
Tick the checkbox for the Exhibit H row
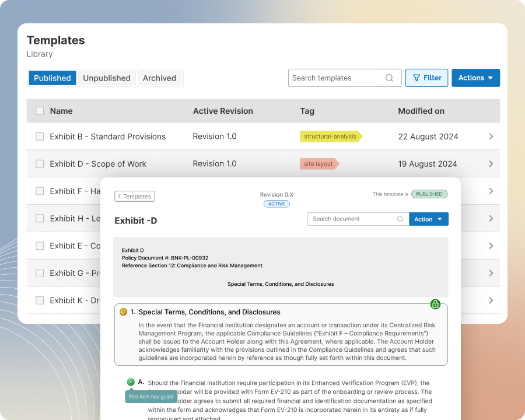[40, 218]
